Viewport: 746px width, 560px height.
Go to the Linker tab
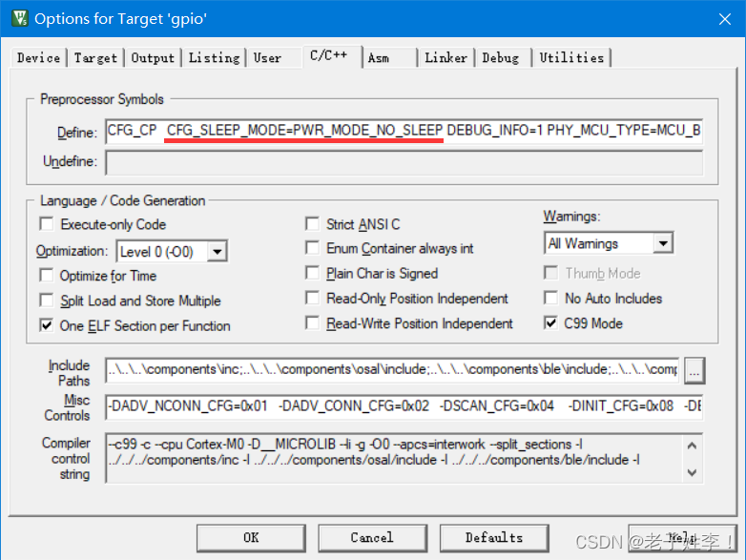(x=446, y=58)
